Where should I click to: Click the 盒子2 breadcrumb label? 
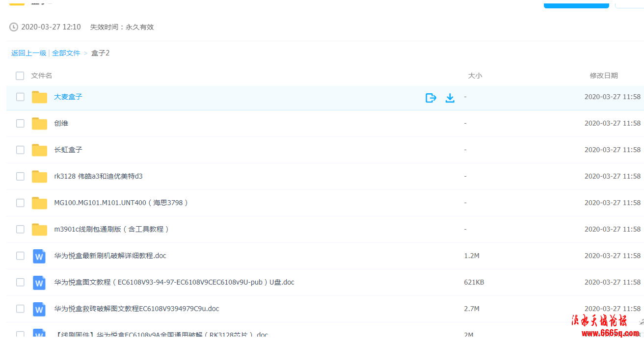[101, 53]
